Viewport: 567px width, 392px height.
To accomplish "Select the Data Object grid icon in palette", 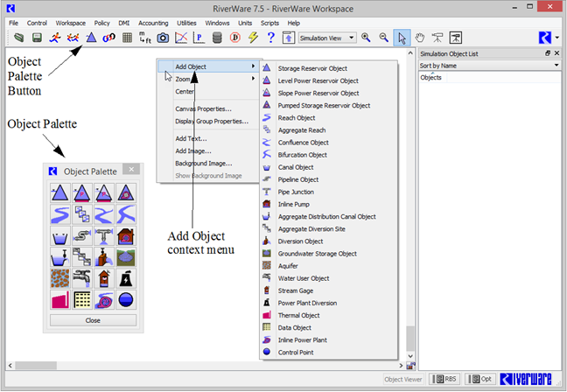I will [82, 300].
